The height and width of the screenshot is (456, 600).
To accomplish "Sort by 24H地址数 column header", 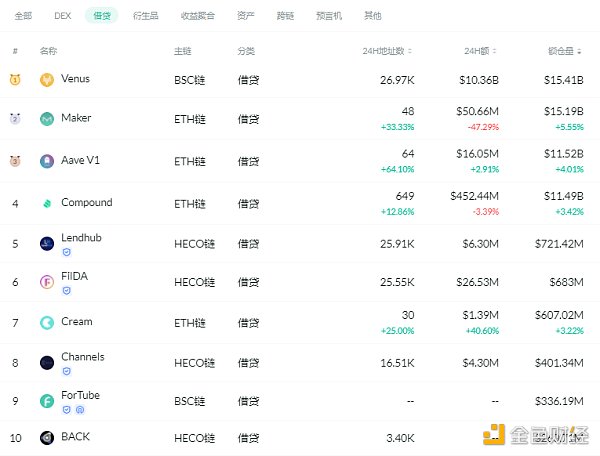I will 388,51.
